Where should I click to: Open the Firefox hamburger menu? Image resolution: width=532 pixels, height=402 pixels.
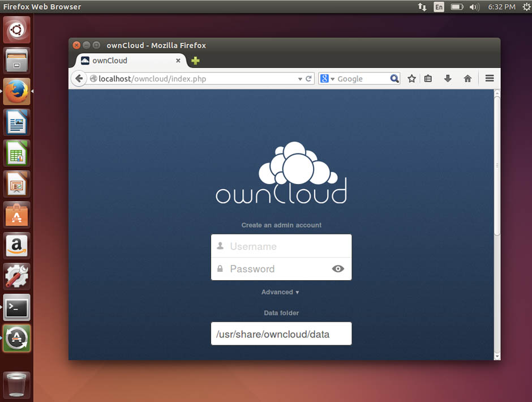pos(489,79)
